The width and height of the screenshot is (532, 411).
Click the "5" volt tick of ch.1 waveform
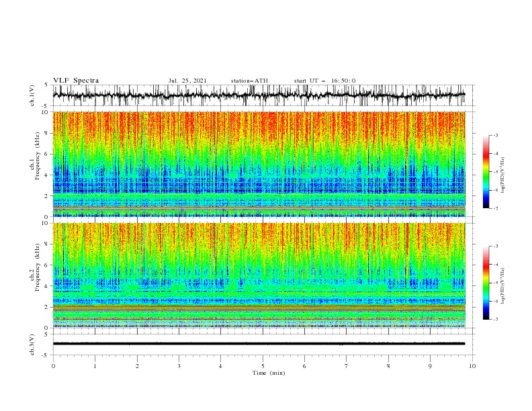tap(47, 85)
